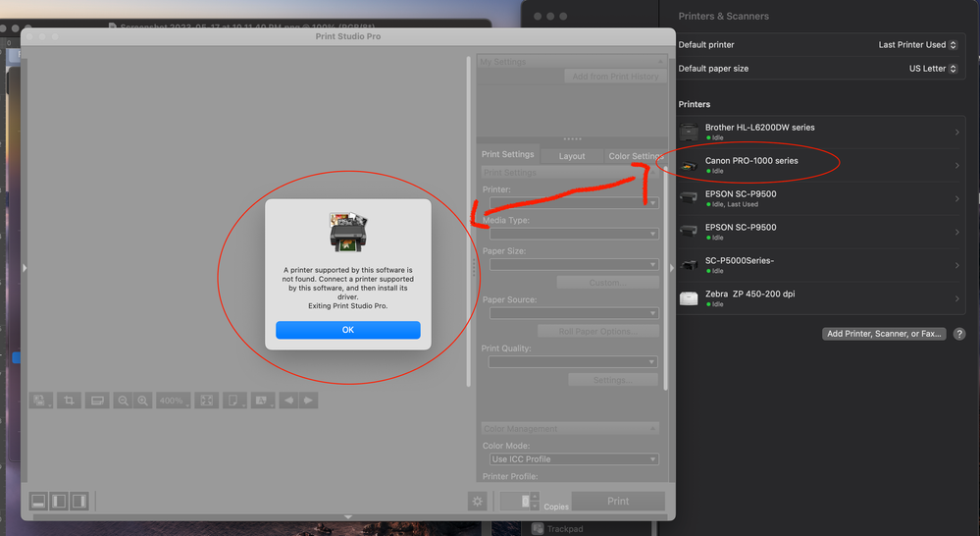This screenshot has height=536, width=980.
Task: Open Brother HL-L6200DW series printer row
Action: pos(820,132)
